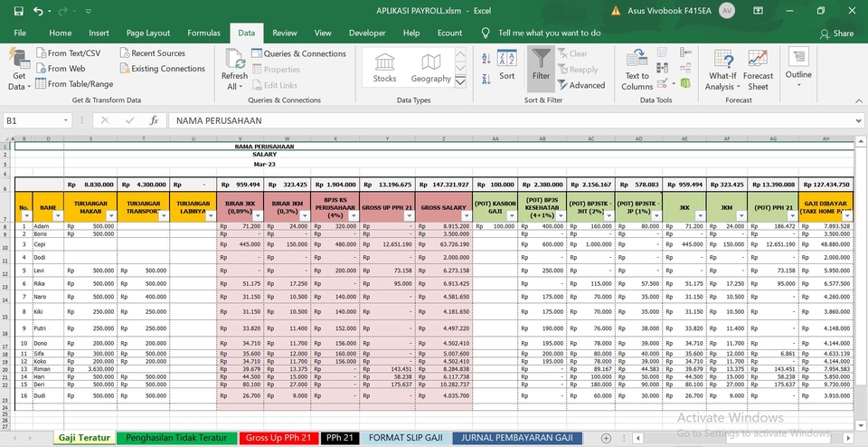Select the Mar-23 period cell
The image size is (868, 447).
pos(264,164)
